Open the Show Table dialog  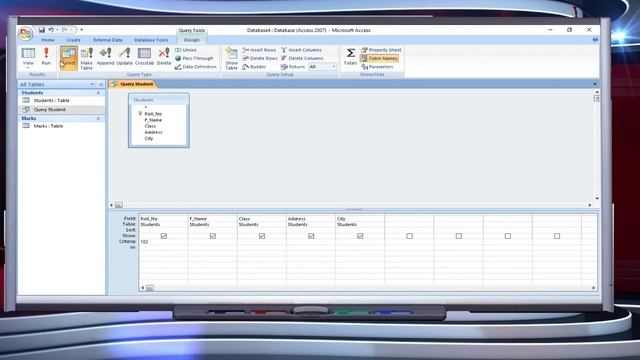pos(231,58)
